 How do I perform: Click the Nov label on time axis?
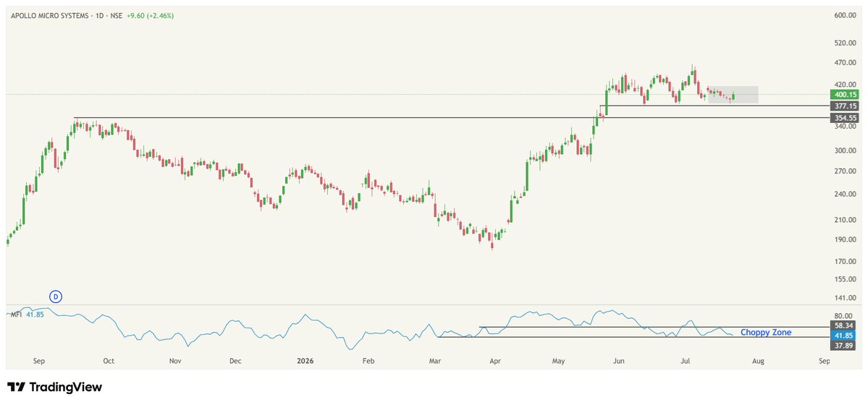click(175, 362)
